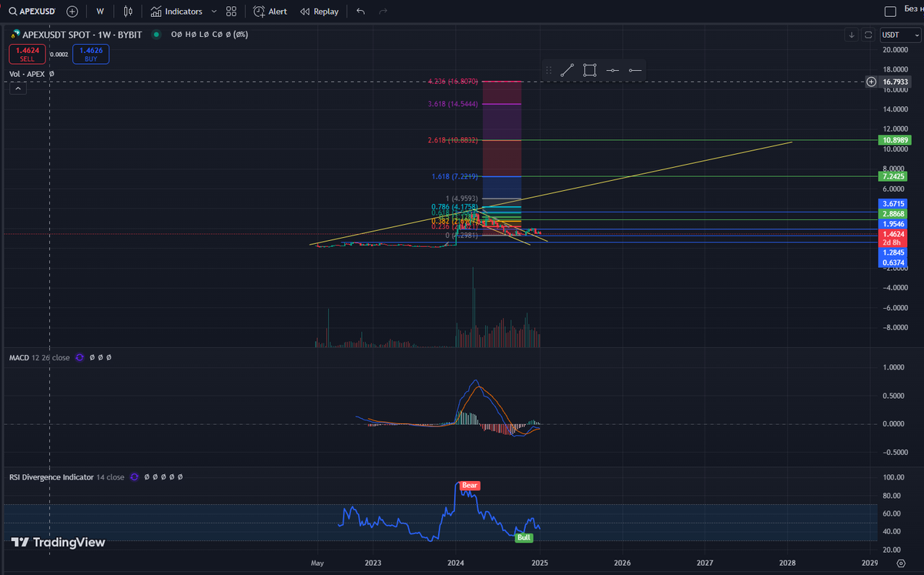Click the purple loading icon beside RSI Divergence
This screenshot has height=575, width=924.
click(x=135, y=477)
